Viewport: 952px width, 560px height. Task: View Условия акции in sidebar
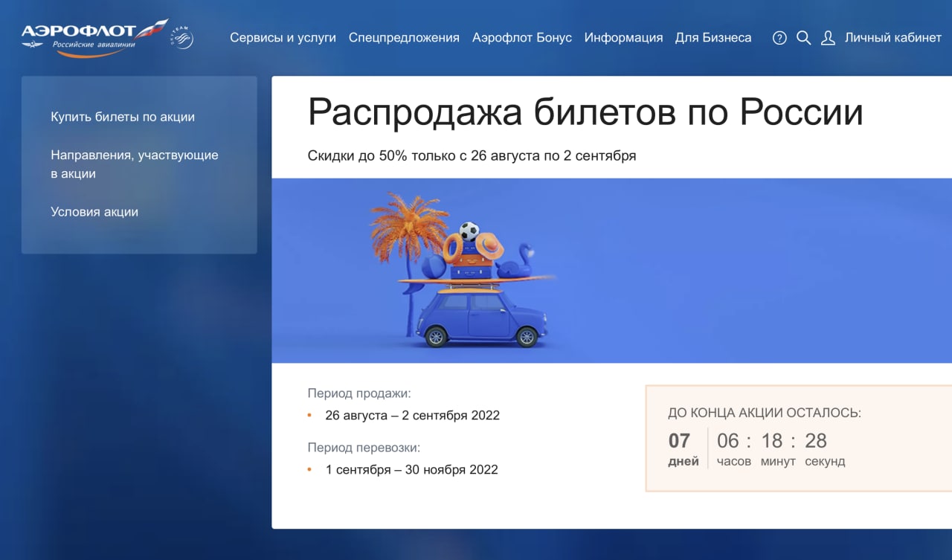(x=94, y=212)
